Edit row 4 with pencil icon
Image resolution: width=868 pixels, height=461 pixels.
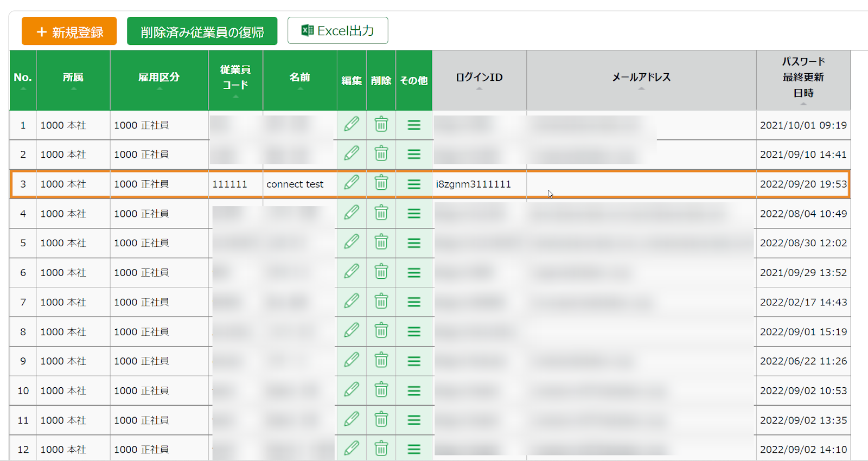352,213
